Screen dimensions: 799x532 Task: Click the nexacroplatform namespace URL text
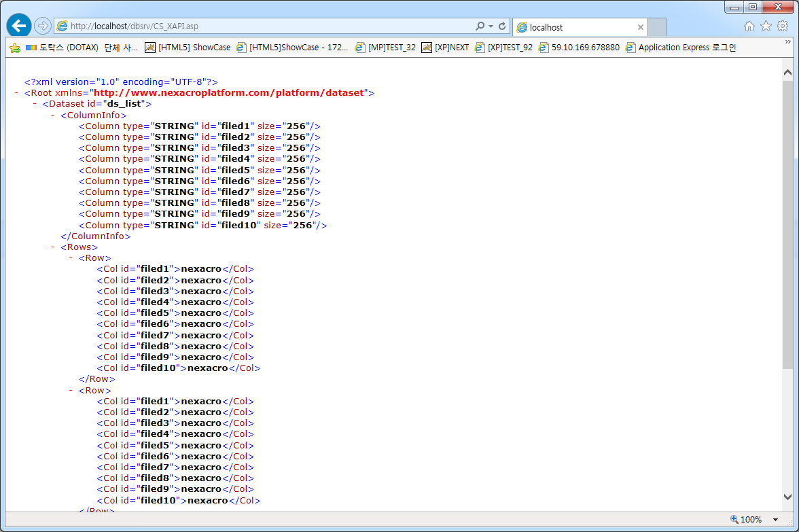(x=229, y=92)
